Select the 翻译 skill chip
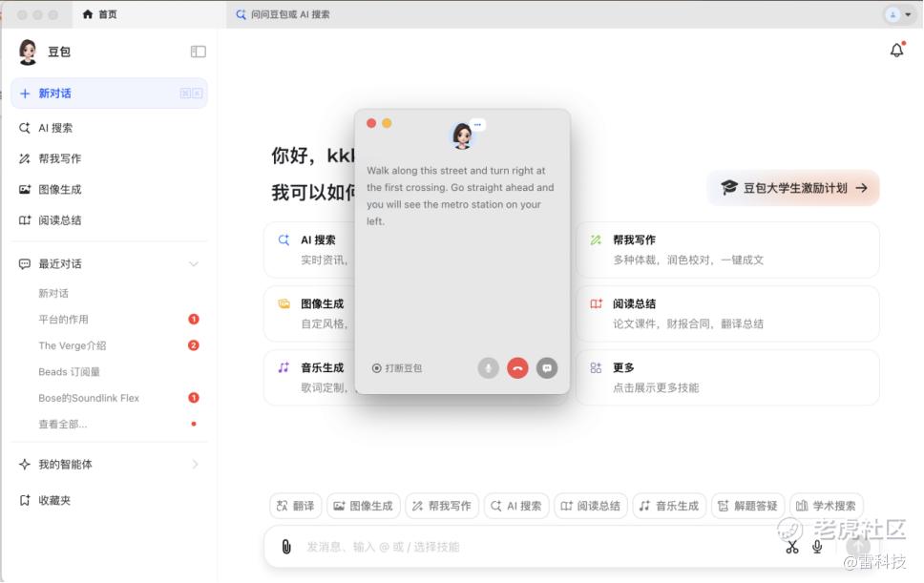The image size is (924, 583). coord(296,506)
